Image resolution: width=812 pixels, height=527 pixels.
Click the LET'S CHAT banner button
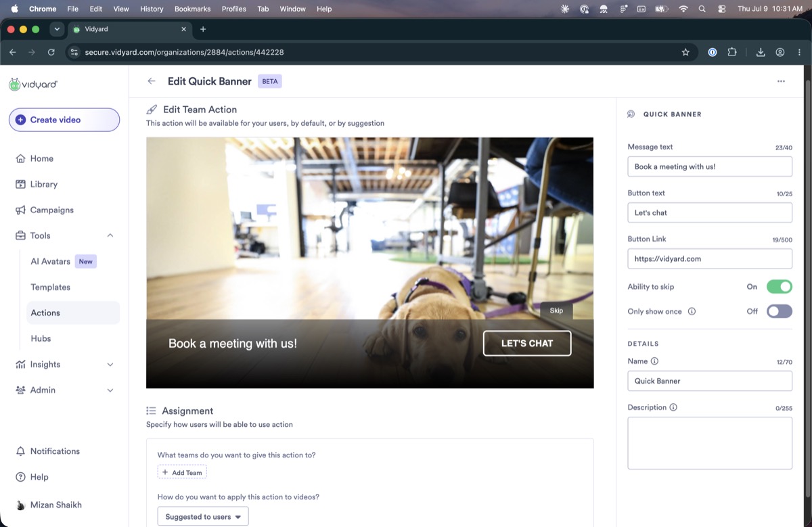click(x=527, y=343)
